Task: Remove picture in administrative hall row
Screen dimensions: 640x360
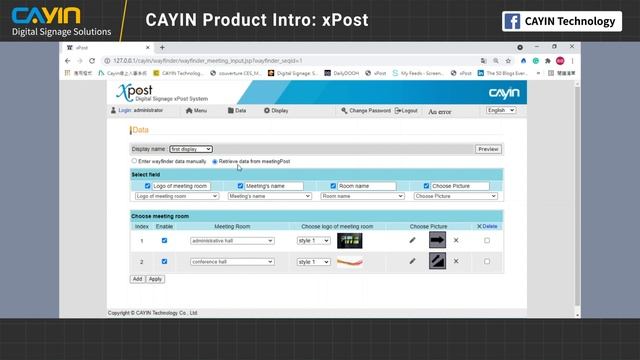Action: point(456,240)
